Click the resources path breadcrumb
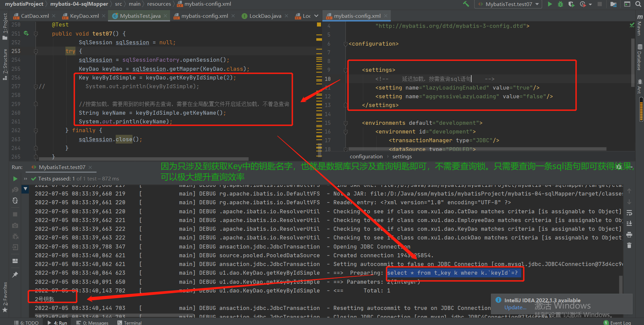The width and height of the screenshot is (644, 325). (x=159, y=4)
